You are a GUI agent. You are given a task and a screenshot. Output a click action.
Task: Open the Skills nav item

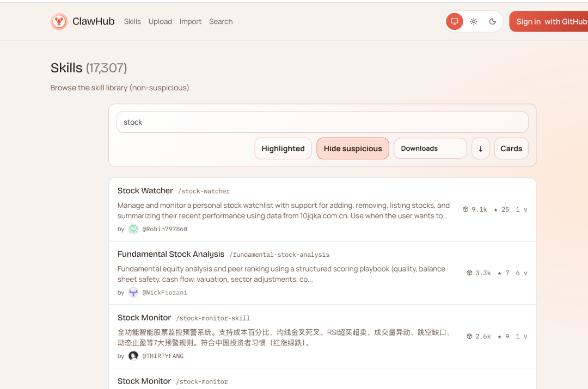click(132, 22)
